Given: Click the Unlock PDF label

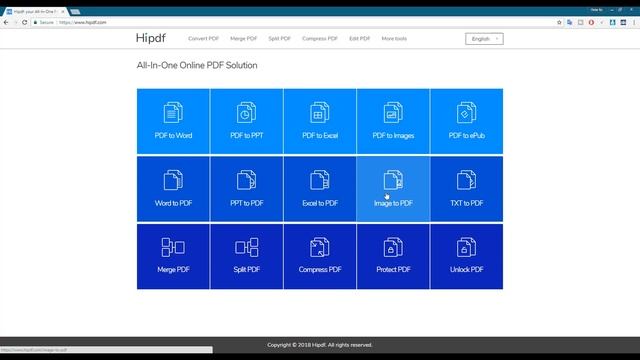Looking at the screenshot, I should click(467, 269).
